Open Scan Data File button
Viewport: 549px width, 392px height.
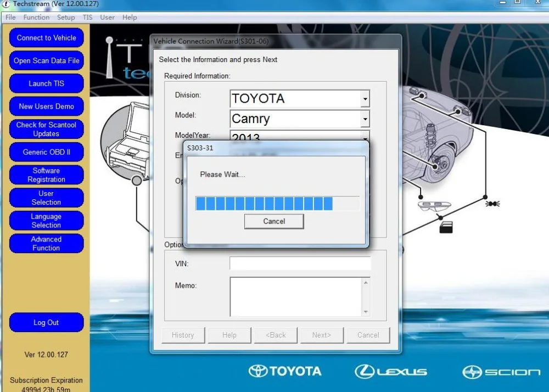(x=46, y=60)
